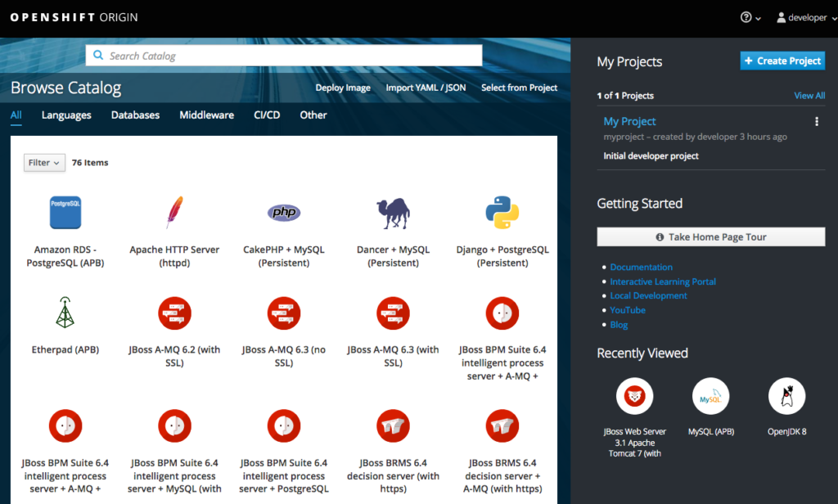Expand the Filter dropdown
This screenshot has height=504, width=838.
click(44, 163)
